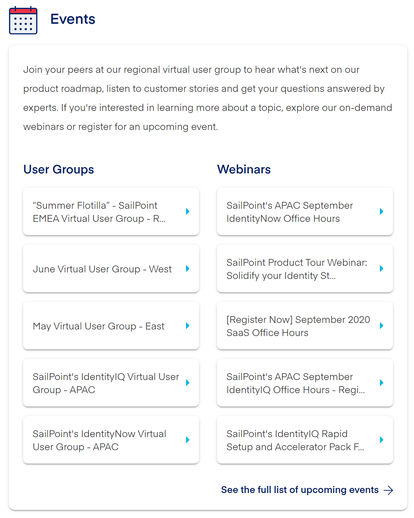Open SailPoint Product Tour Webinar card
This screenshot has width=414, height=518.
[x=305, y=269]
